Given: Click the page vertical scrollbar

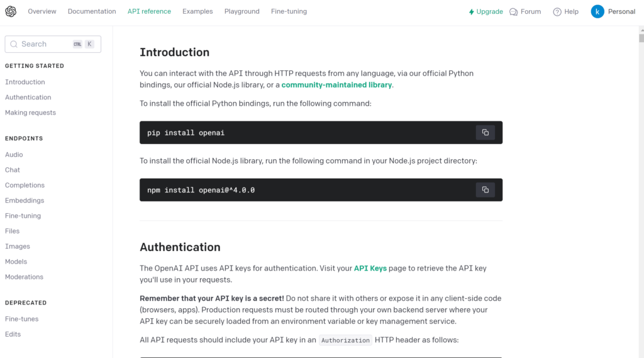Looking at the screenshot, I should point(641,192).
